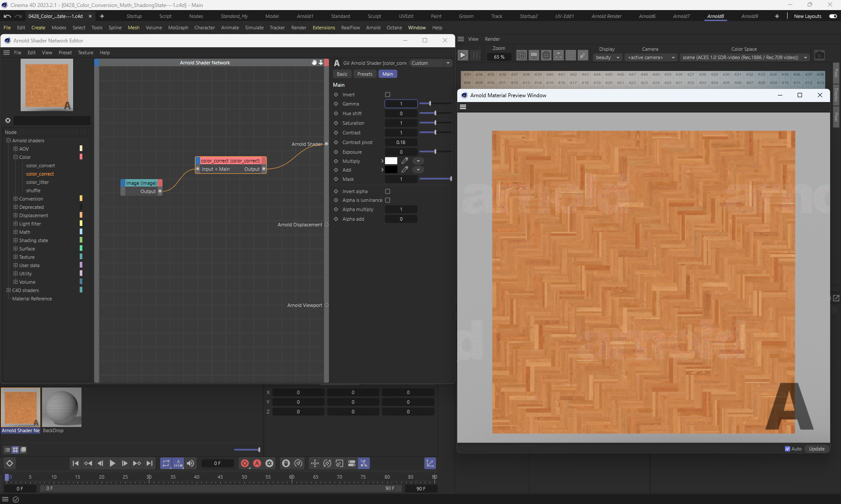
Task: Click the globe icon in render toolbar
Action: [546, 56]
